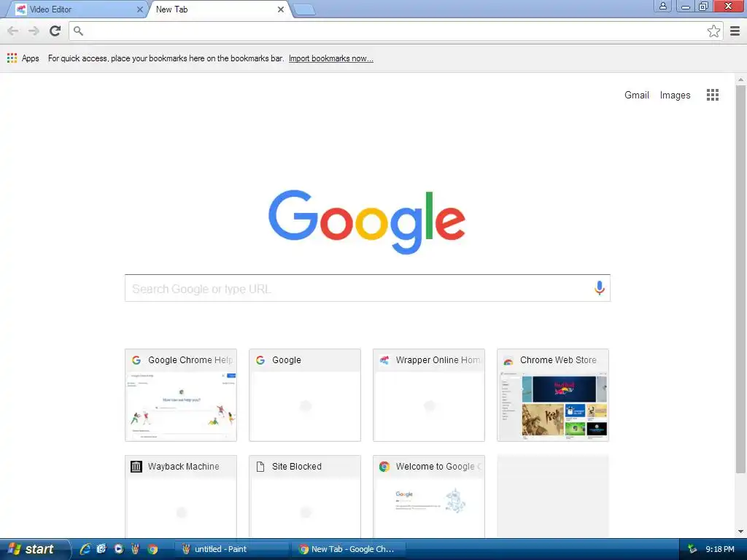Open the Google apps grid launcher

712,95
